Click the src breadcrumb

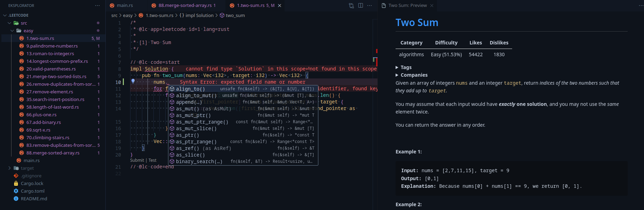point(114,15)
